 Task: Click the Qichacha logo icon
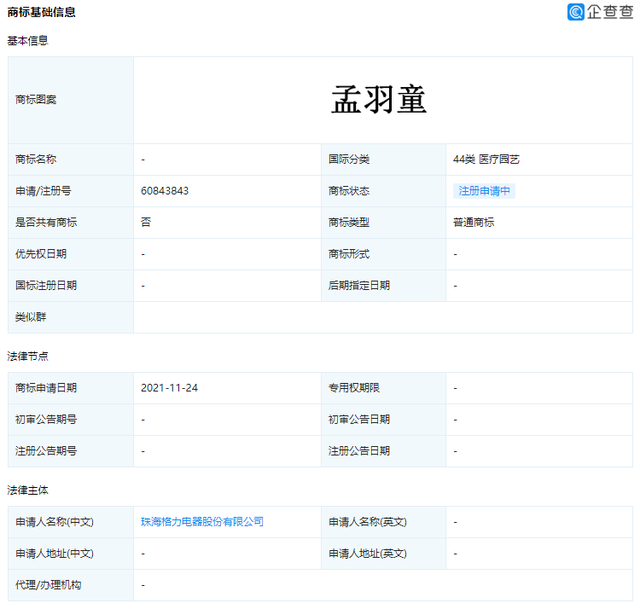576,12
